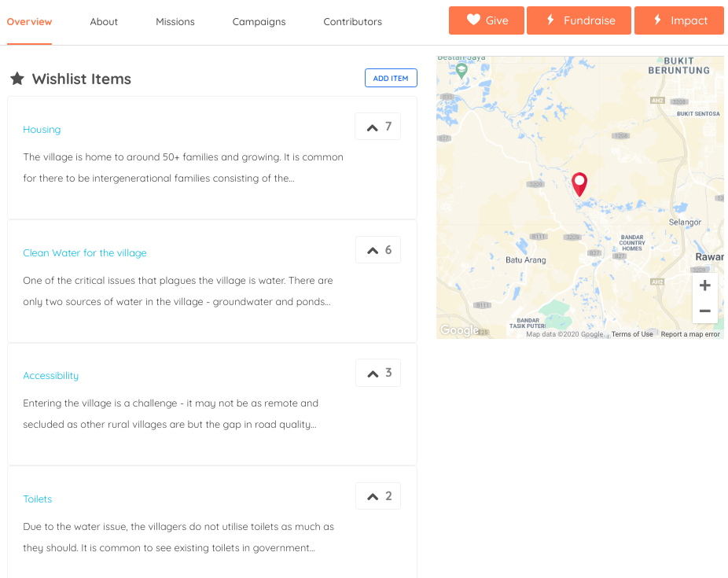Image resolution: width=728 pixels, height=578 pixels.
Task: Zoom in on the map
Action: pos(704,285)
